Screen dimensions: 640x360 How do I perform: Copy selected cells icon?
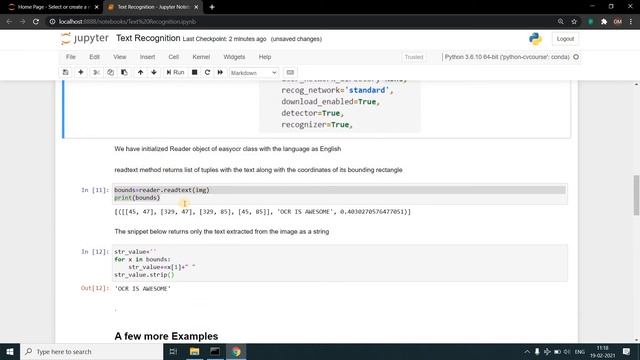coord(110,72)
